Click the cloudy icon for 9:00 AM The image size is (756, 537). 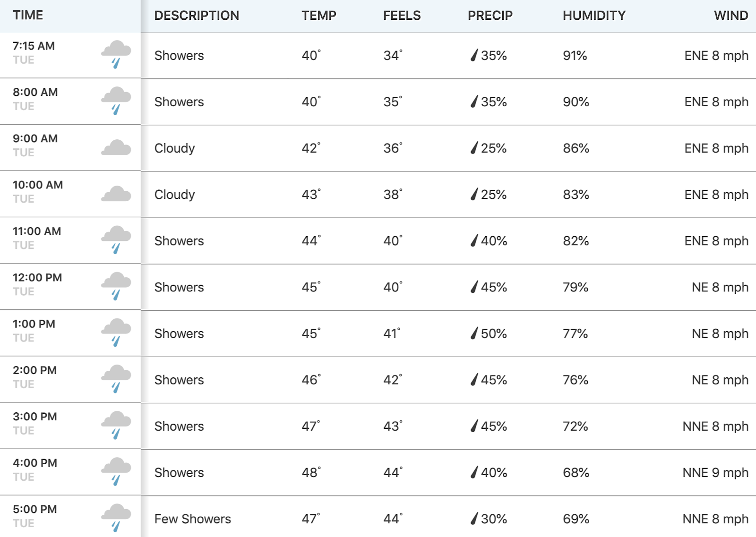(116, 148)
